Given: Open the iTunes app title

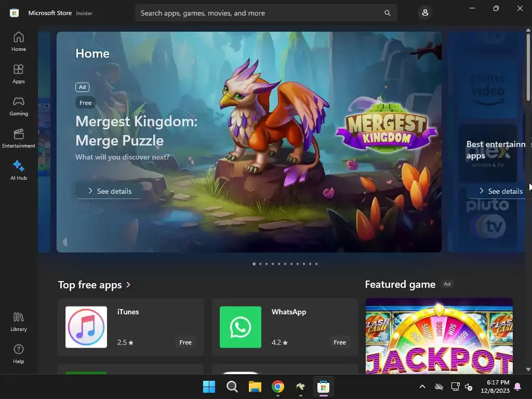Looking at the screenshot, I should coord(128,312).
